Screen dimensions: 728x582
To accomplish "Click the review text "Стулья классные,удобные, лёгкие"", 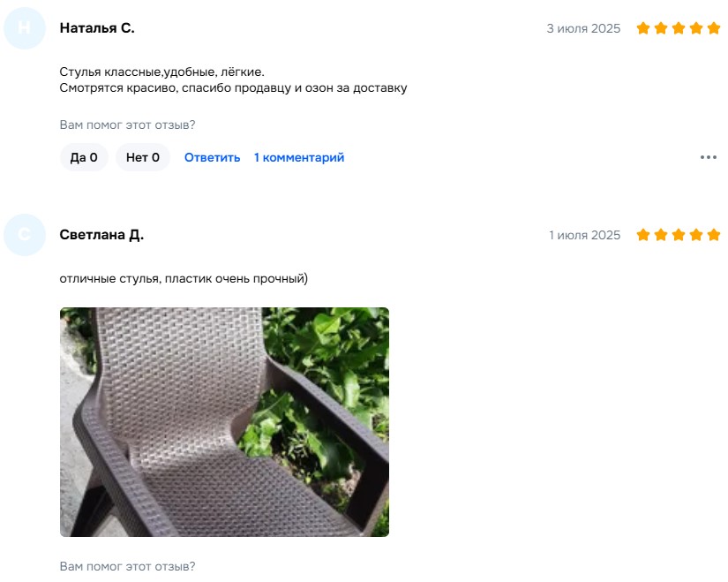I will pos(161,72).
